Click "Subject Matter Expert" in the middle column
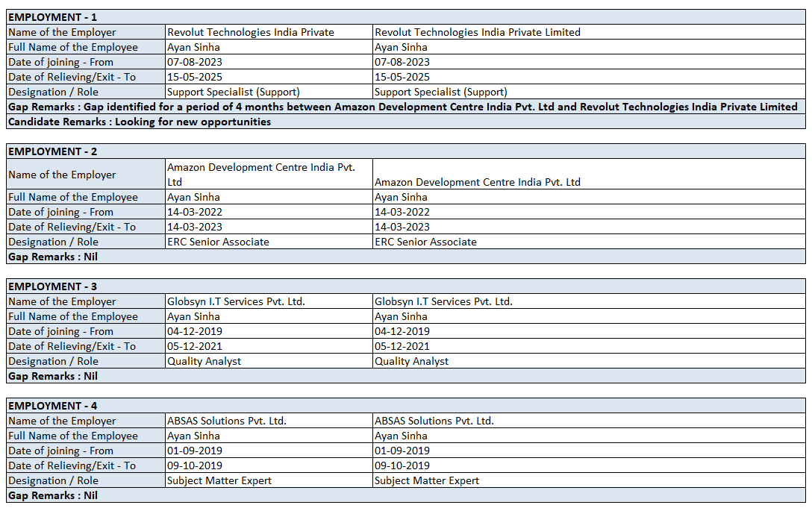The width and height of the screenshot is (812, 508). click(x=219, y=480)
